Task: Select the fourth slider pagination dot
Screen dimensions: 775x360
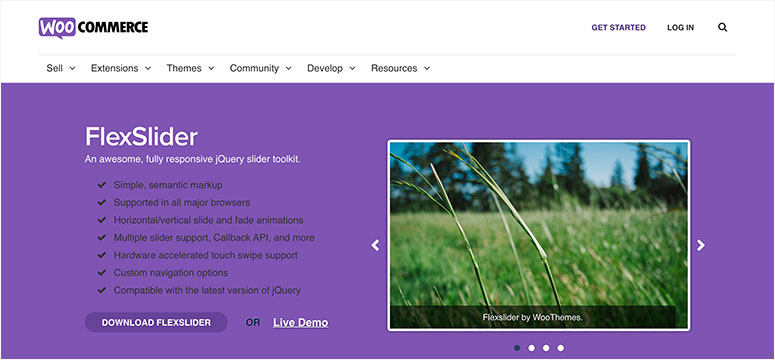Action: click(560, 348)
